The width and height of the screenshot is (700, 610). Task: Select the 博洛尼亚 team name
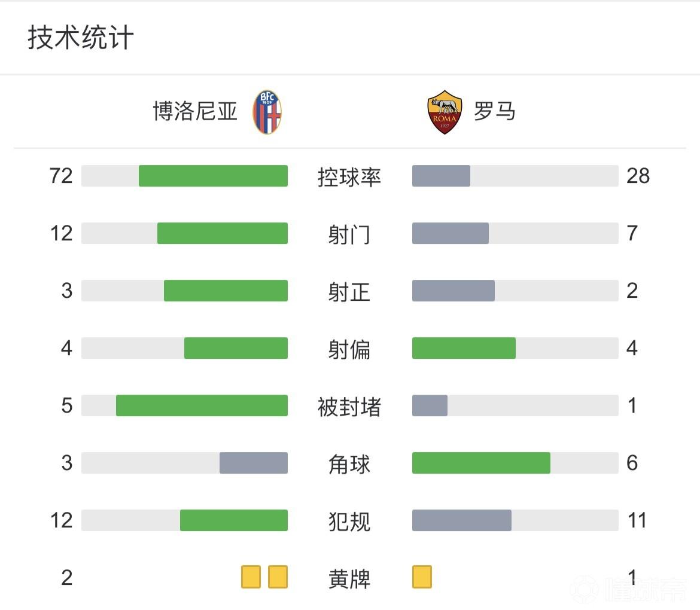tap(196, 112)
